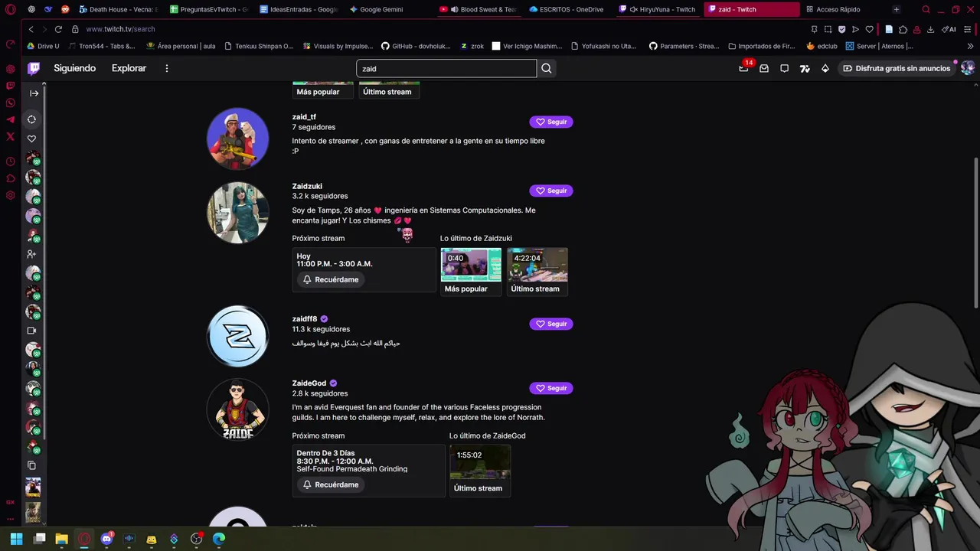980x551 pixels.
Task: Go back with the browser back arrow
Action: pos(31,29)
